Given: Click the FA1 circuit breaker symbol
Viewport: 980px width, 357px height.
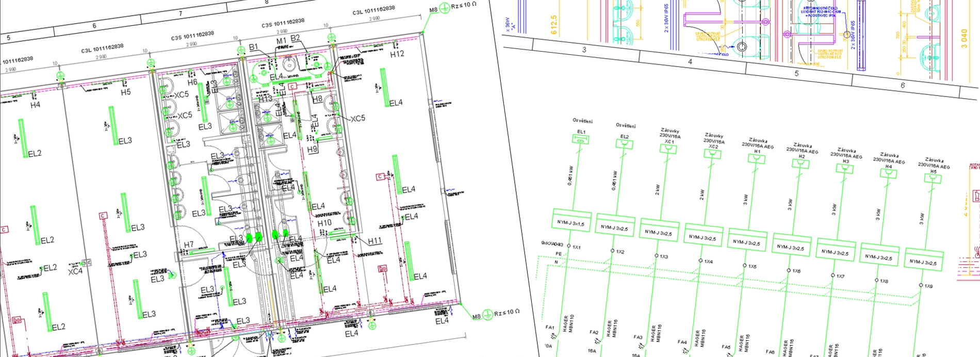Looking at the screenshot, I should [550, 327].
